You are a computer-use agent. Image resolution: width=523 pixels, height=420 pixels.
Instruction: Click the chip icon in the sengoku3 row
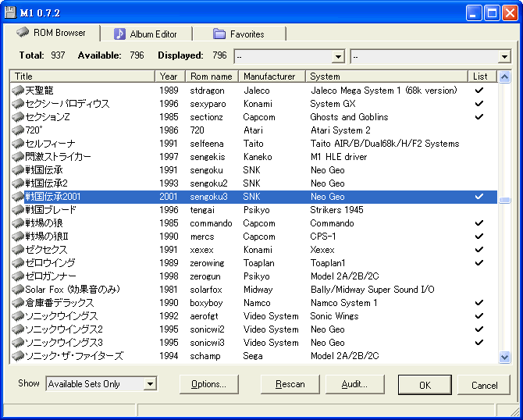(x=18, y=197)
